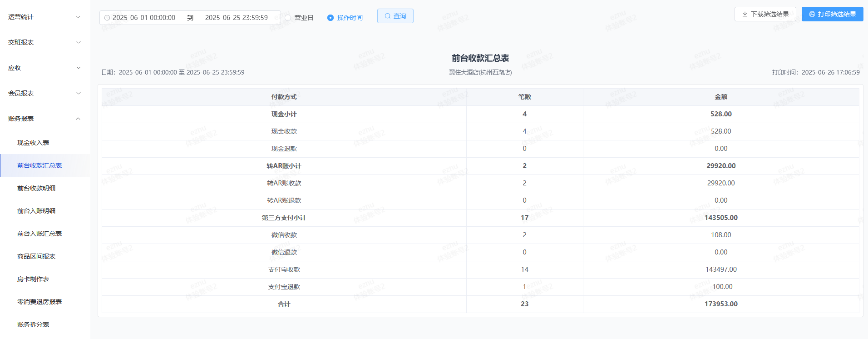Click the download arrow icon in 下载筛选结果
The width and height of the screenshot is (868, 339).
coord(745,14)
